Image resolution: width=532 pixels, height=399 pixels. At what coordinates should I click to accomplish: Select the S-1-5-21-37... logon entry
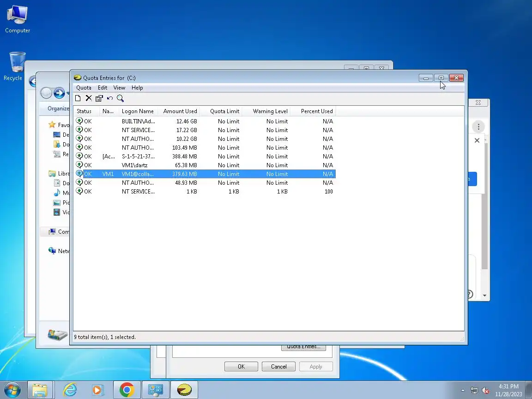[138, 157]
